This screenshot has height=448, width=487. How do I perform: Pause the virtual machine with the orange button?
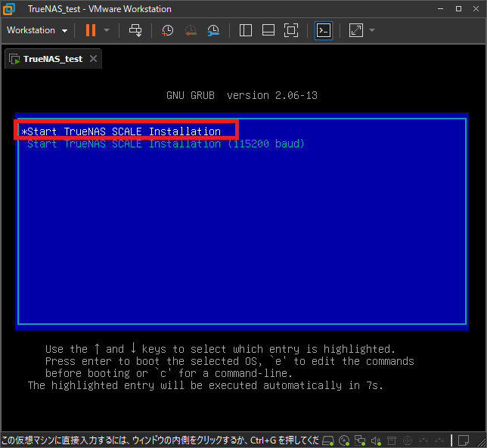click(91, 30)
